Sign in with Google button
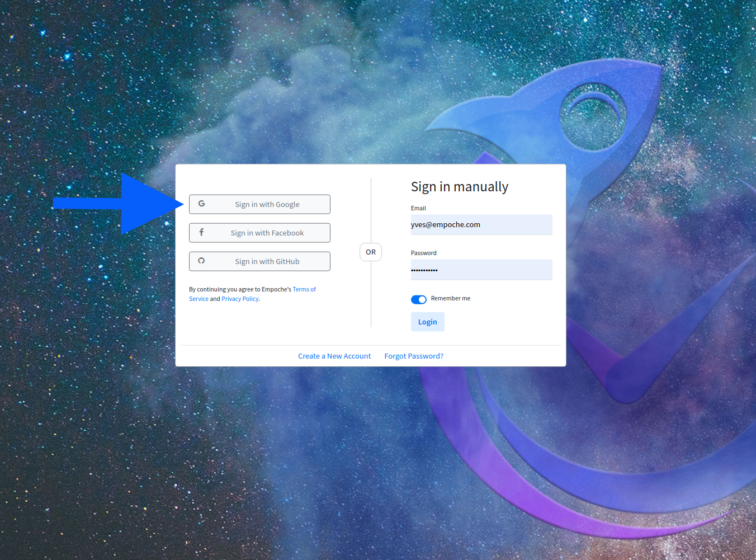Viewport: 756px width, 560px height. pos(259,204)
